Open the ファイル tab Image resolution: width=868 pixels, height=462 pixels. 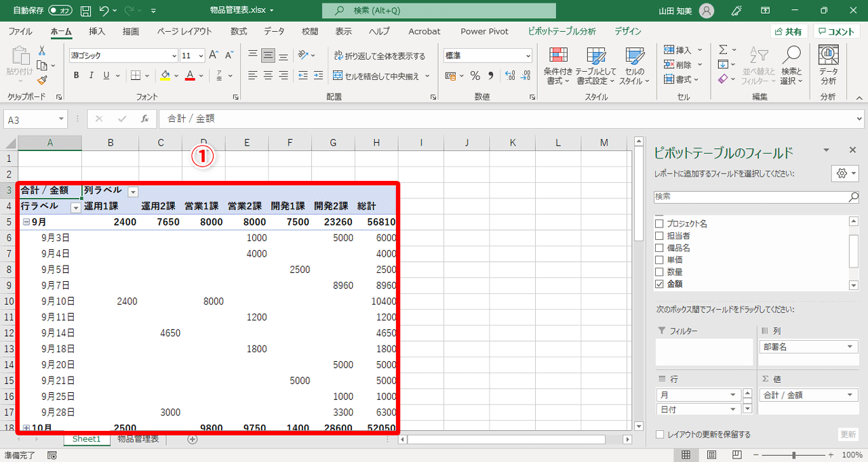[20, 31]
